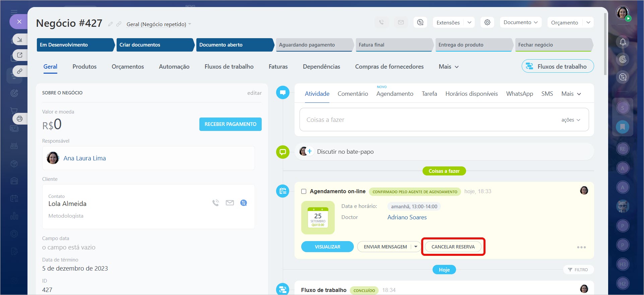
Task: Expand the ações dropdown in activity field
Action: (571, 120)
